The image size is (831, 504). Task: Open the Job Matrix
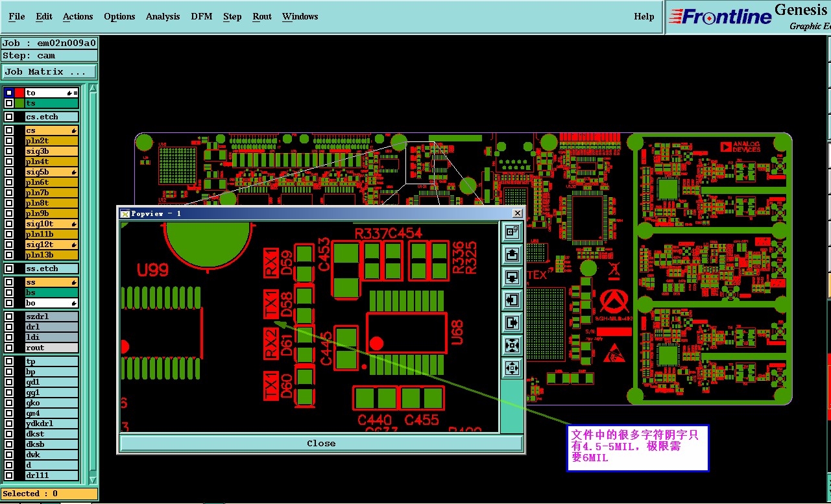pos(49,72)
